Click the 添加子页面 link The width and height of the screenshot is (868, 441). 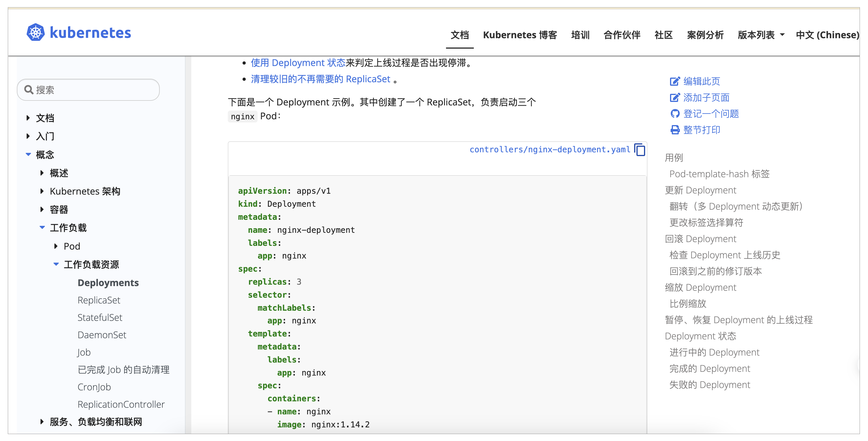coord(706,98)
